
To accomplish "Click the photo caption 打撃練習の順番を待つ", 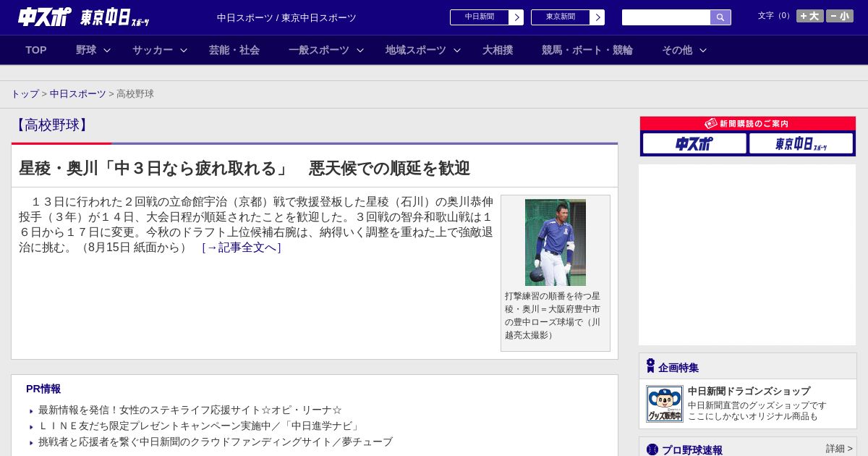I will [x=553, y=316].
